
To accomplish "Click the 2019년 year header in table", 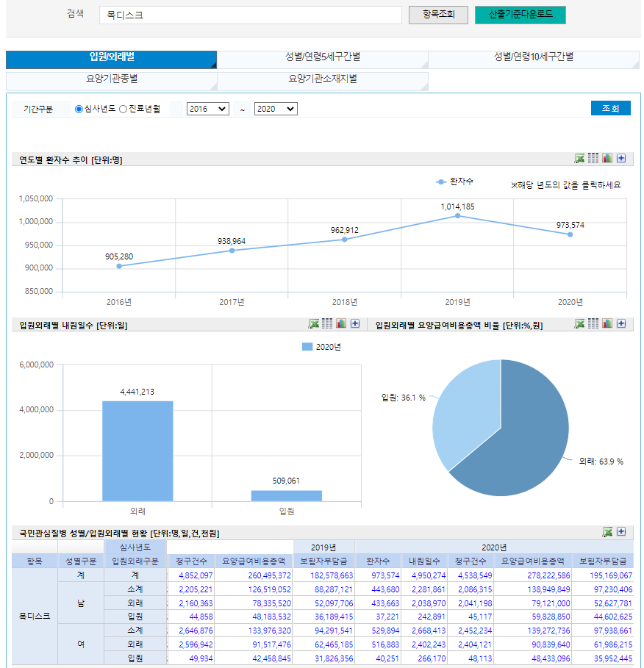I will click(x=323, y=547).
